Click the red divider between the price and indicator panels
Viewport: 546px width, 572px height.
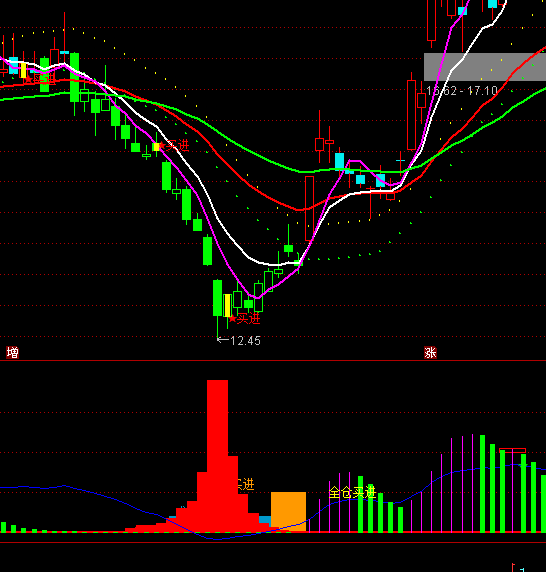click(273, 360)
